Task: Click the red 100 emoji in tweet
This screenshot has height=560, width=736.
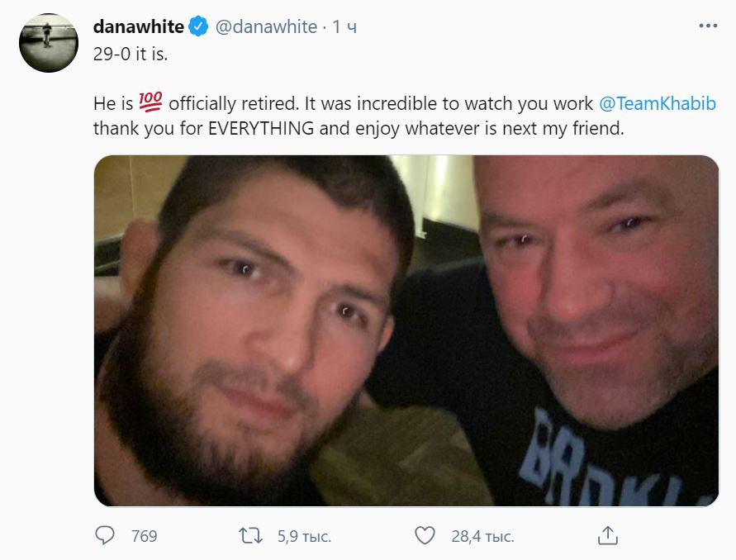Action: point(152,104)
